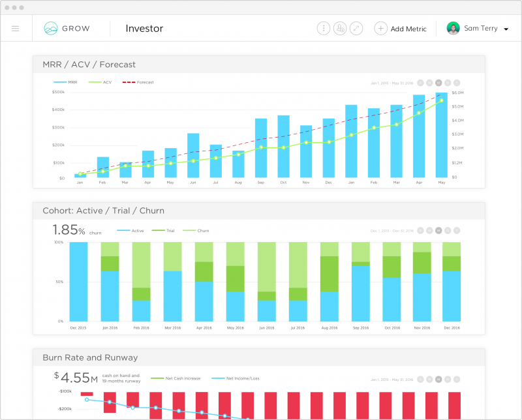
Task: Expand the Sam Terry dropdown arrow
Action: [506, 29]
